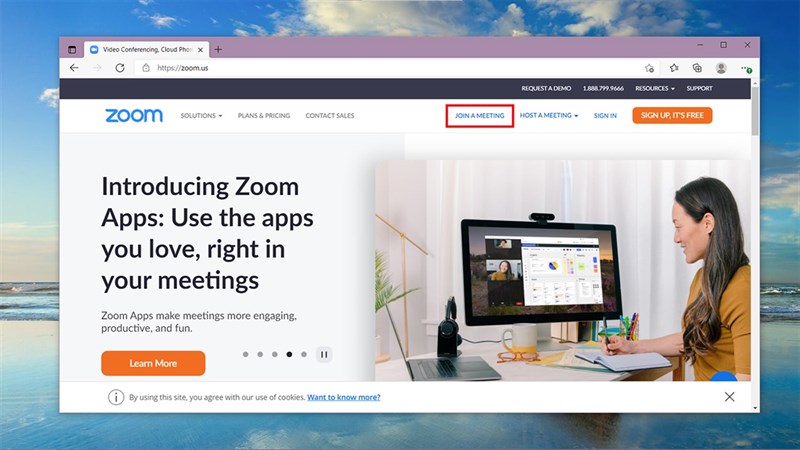Open the Collections icon
The image size is (800, 450).
coord(697,67)
